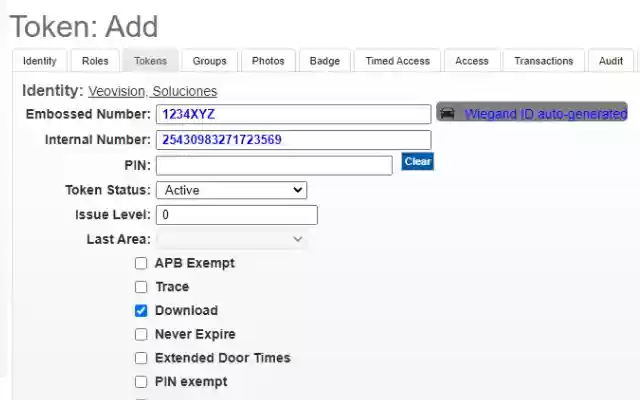The width and height of the screenshot is (640, 400).
Task: Clear the PIN with Clear button
Action: (x=418, y=162)
